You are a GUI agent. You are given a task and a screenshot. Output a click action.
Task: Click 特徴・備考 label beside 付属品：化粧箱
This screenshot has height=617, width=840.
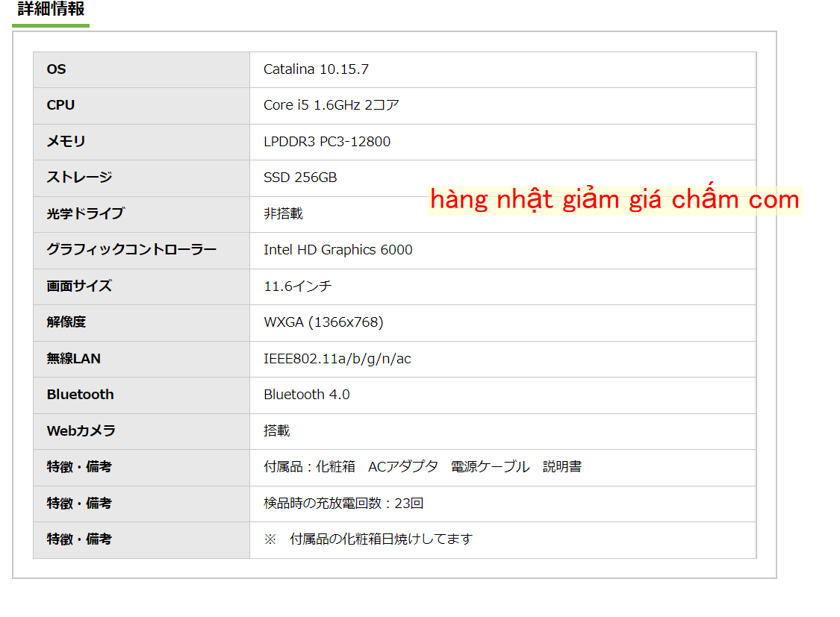[x=79, y=467]
